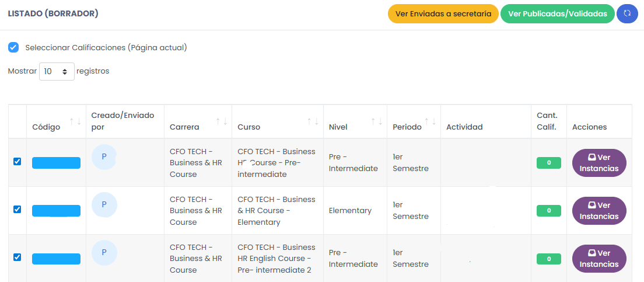Click first row's 'P' user avatar

(104, 156)
